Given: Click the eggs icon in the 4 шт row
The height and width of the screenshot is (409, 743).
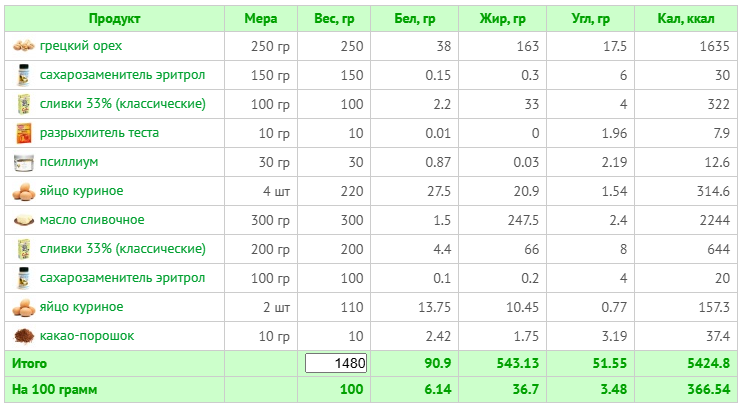Looking at the screenshot, I should point(24,191).
